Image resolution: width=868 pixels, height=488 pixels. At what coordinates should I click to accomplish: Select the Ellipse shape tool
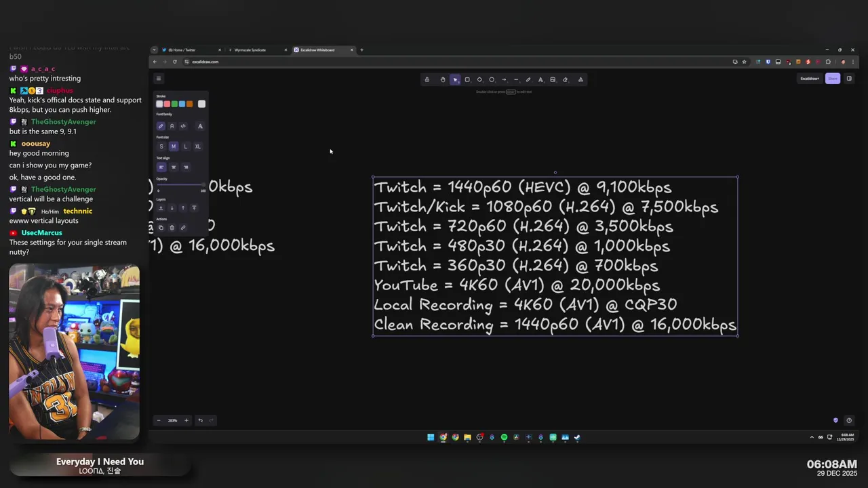492,79
